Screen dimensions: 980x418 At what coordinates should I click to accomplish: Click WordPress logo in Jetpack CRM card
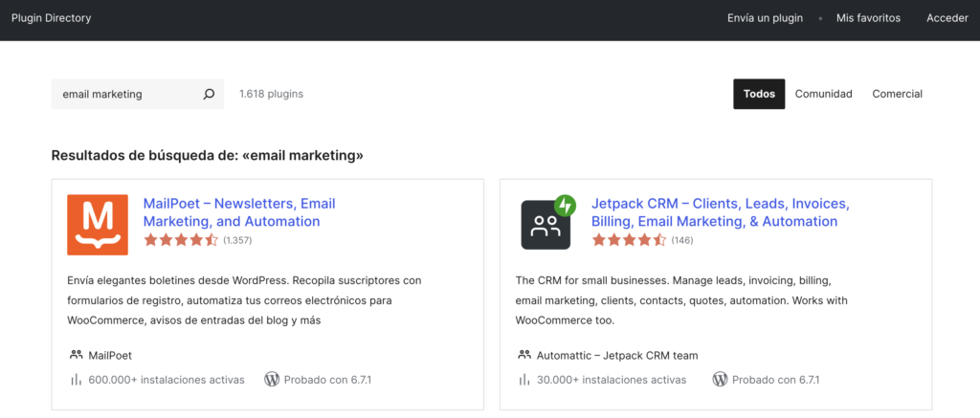click(x=720, y=380)
